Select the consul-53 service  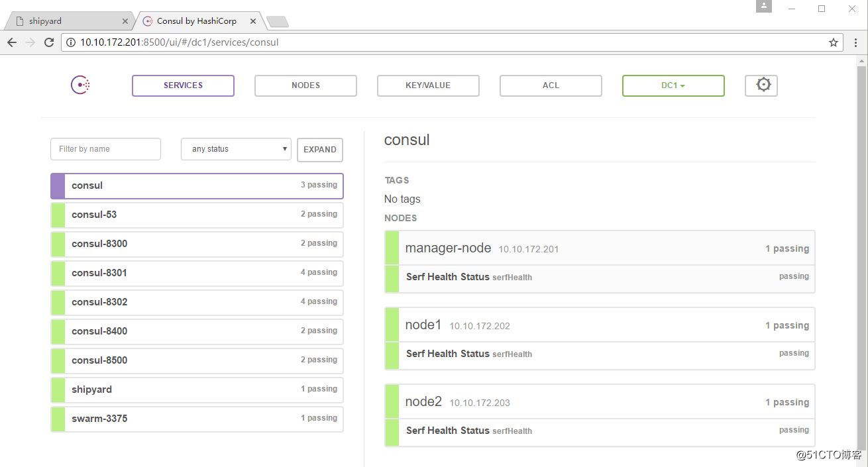[x=197, y=215]
